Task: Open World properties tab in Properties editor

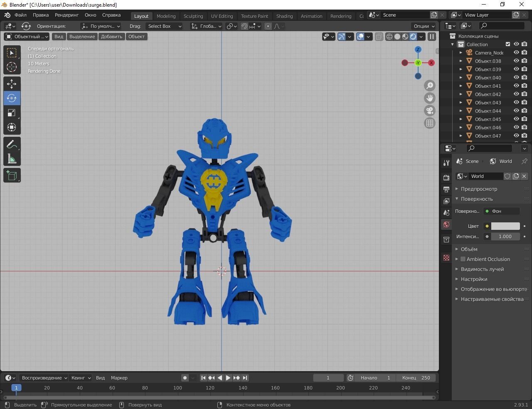Action: (x=446, y=224)
